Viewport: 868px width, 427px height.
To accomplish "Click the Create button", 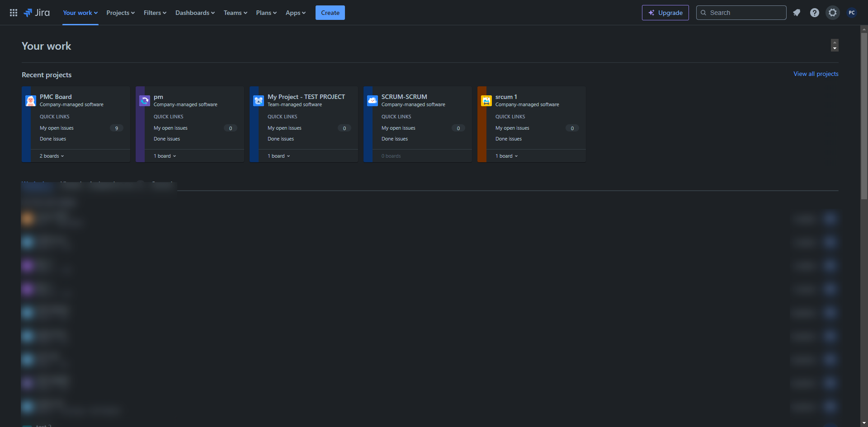I will point(330,13).
